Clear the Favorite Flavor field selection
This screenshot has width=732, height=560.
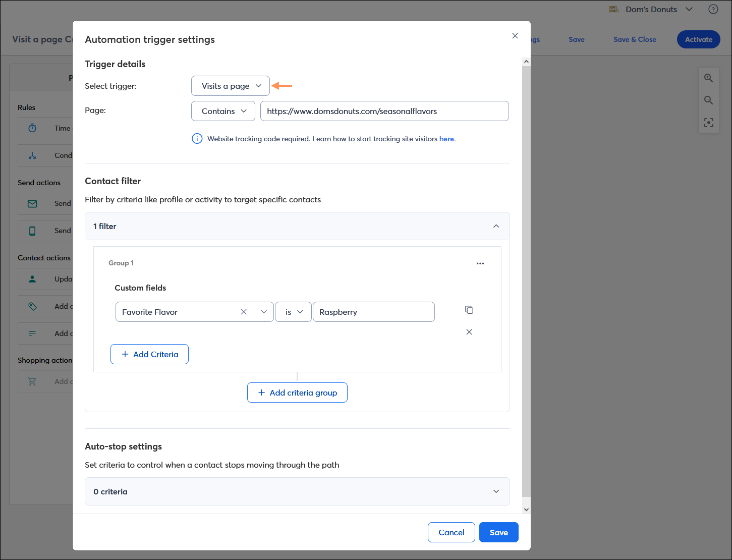(244, 312)
